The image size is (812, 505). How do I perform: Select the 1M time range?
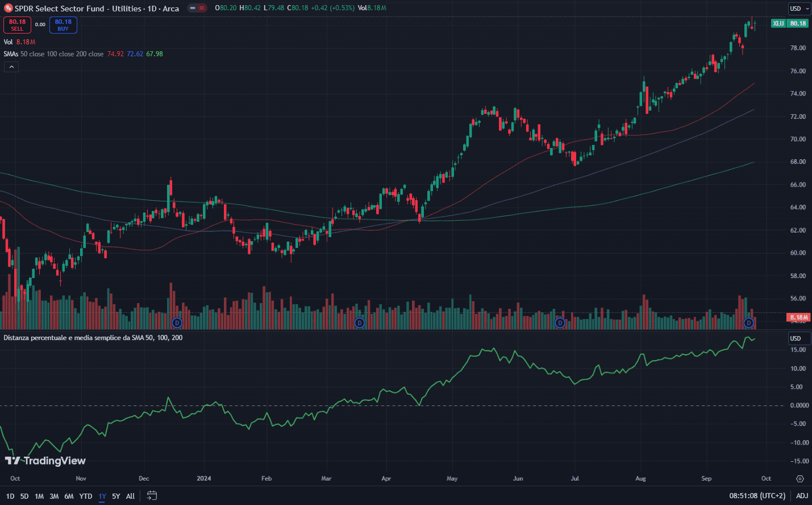(39, 496)
